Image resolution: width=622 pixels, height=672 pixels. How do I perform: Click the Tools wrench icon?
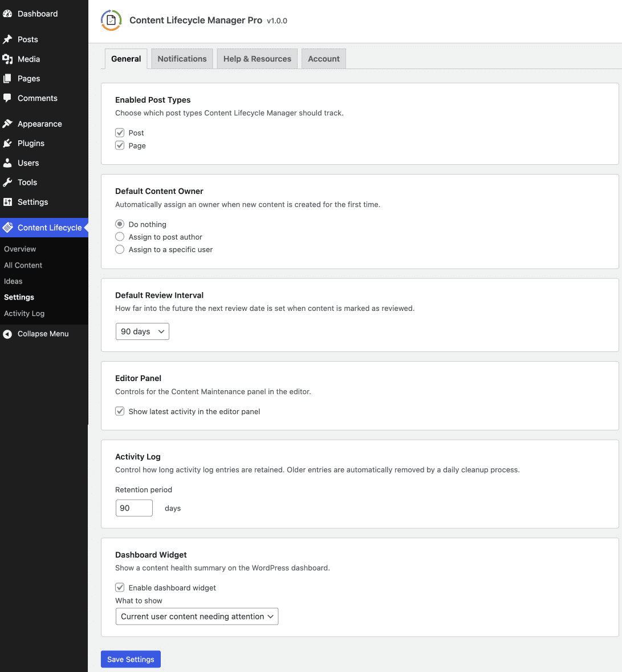[x=7, y=182]
